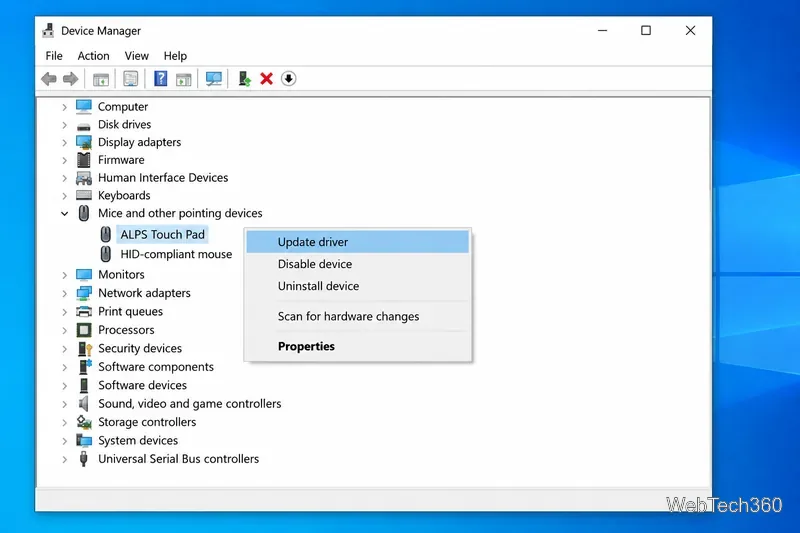Click the Device Manager title bar icon

(48, 31)
